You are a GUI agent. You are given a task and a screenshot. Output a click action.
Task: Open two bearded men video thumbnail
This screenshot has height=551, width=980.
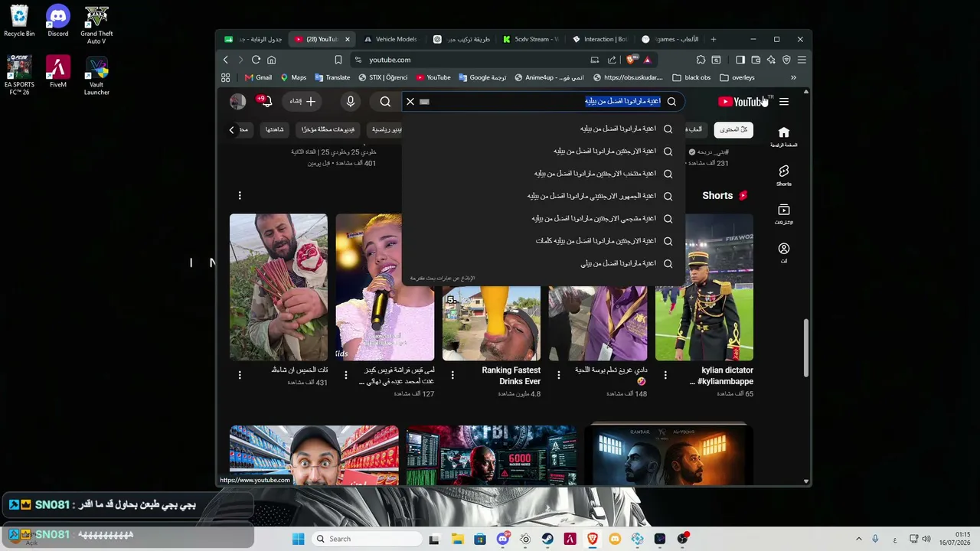click(668, 455)
